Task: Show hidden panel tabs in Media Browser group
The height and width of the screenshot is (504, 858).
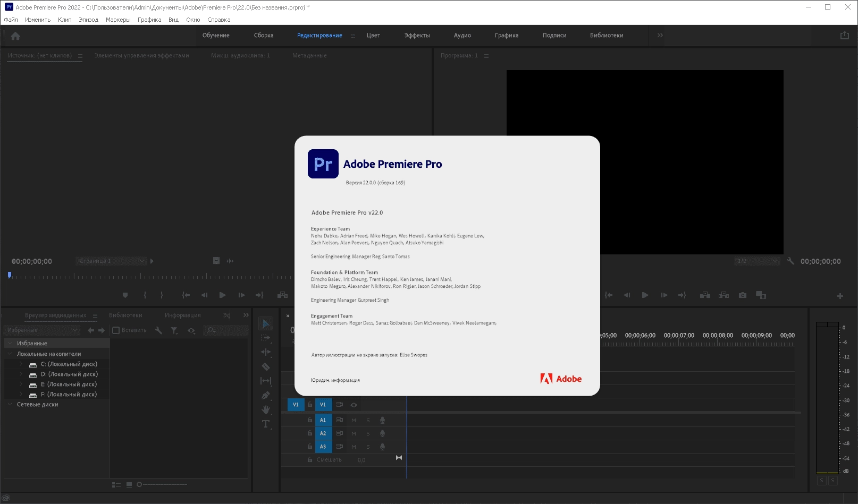Action: [246, 315]
